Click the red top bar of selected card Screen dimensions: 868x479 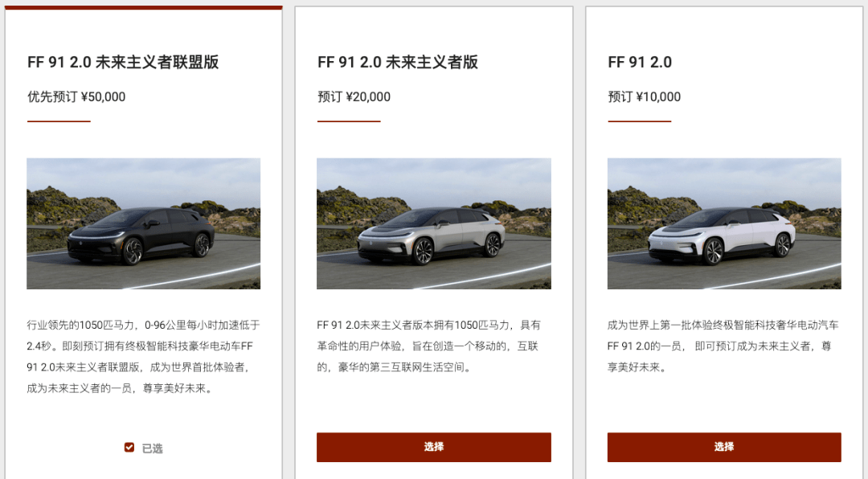tap(143, 8)
